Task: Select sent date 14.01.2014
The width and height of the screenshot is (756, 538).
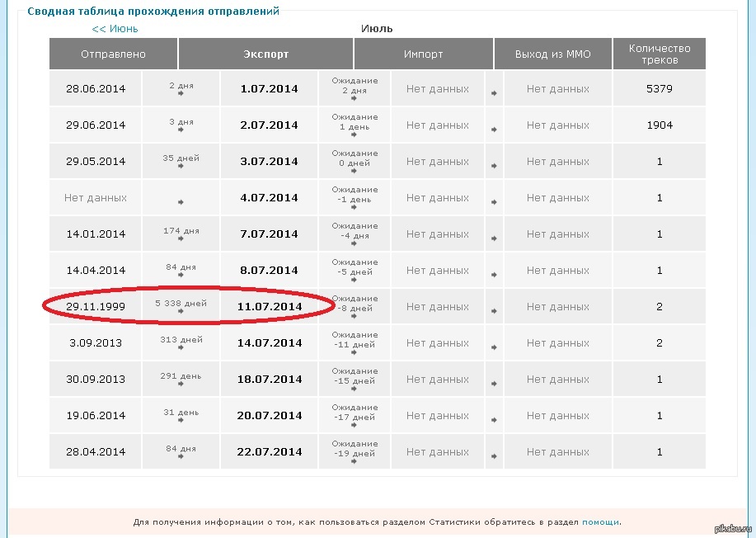Action: (x=96, y=234)
